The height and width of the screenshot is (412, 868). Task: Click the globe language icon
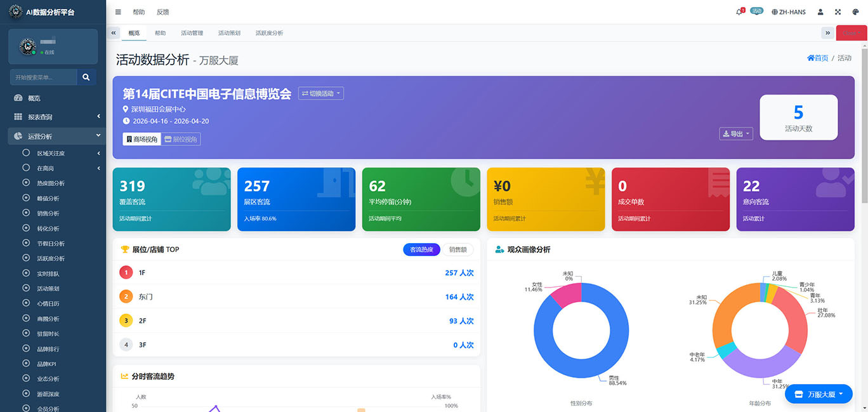775,12
